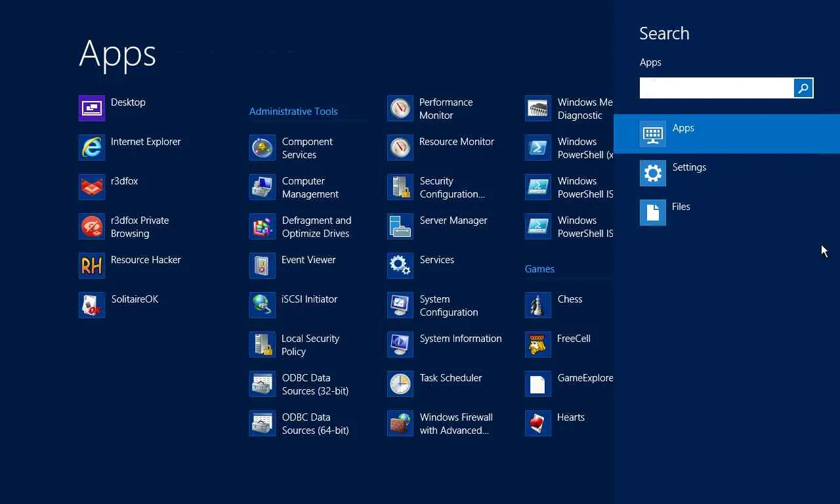Launch Server Manager icon
The height and width of the screenshot is (504, 840).
[400, 226]
